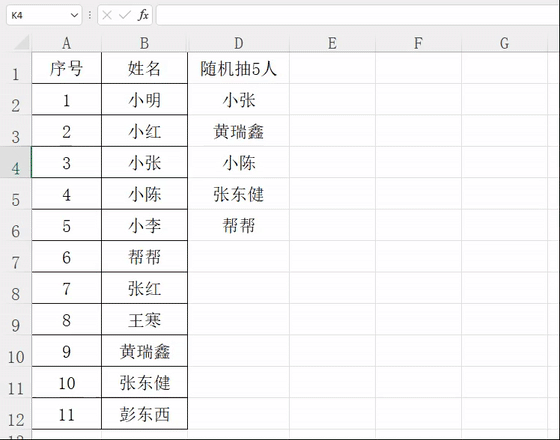This screenshot has height=440, width=560.
Task: Select row 11 header
Action: pos(16,382)
